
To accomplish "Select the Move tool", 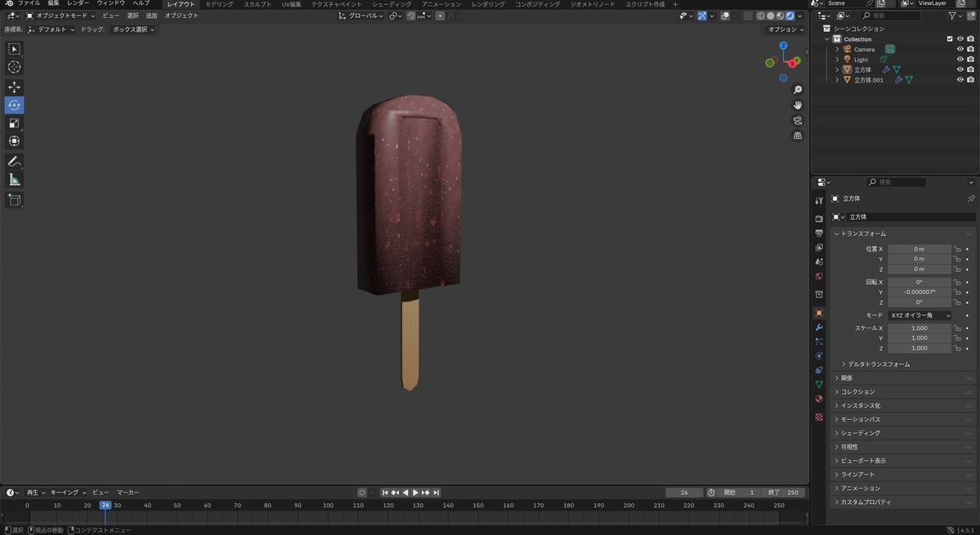I will point(14,87).
